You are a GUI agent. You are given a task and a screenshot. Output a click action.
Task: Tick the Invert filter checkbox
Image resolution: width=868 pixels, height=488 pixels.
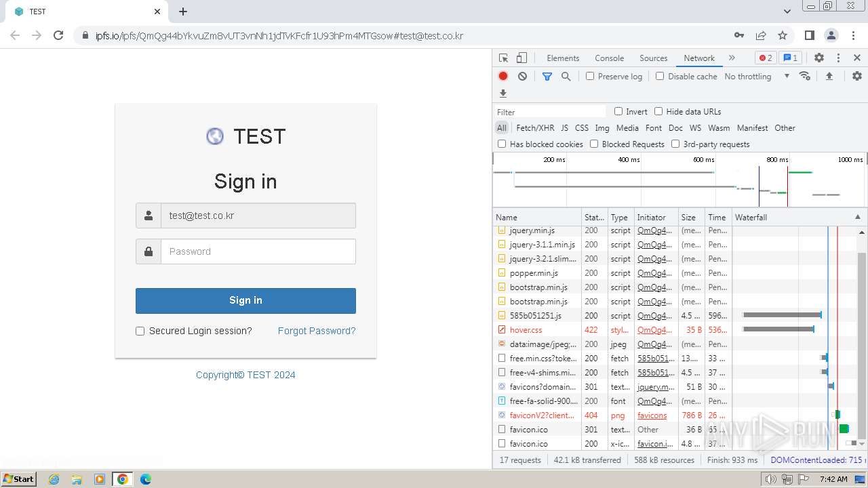(x=618, y=111)
